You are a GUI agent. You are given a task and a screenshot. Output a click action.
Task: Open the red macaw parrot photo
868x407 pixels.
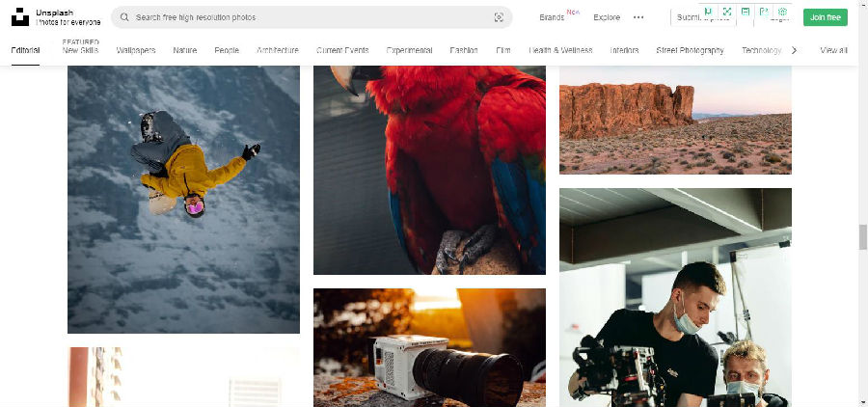(429, 169)
